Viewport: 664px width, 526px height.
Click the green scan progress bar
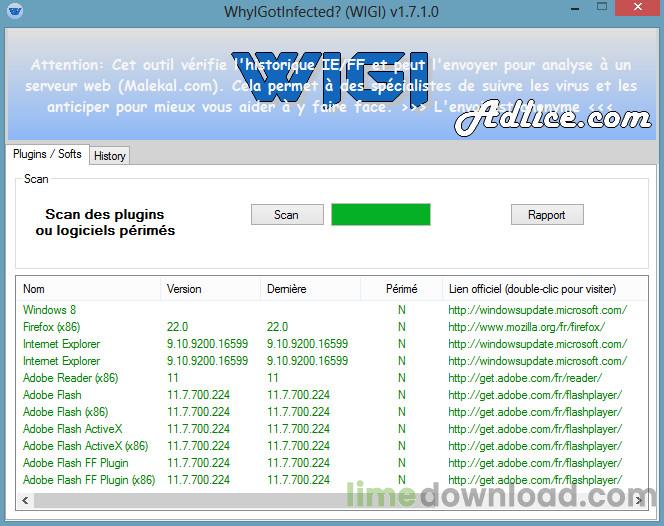pos(381,215)
